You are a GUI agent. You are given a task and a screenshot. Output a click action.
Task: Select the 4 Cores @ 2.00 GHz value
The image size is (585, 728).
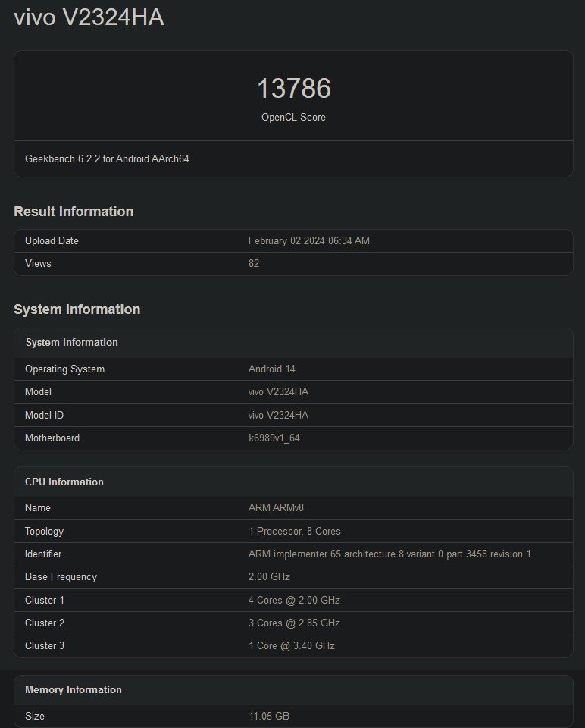pos(294,600)
